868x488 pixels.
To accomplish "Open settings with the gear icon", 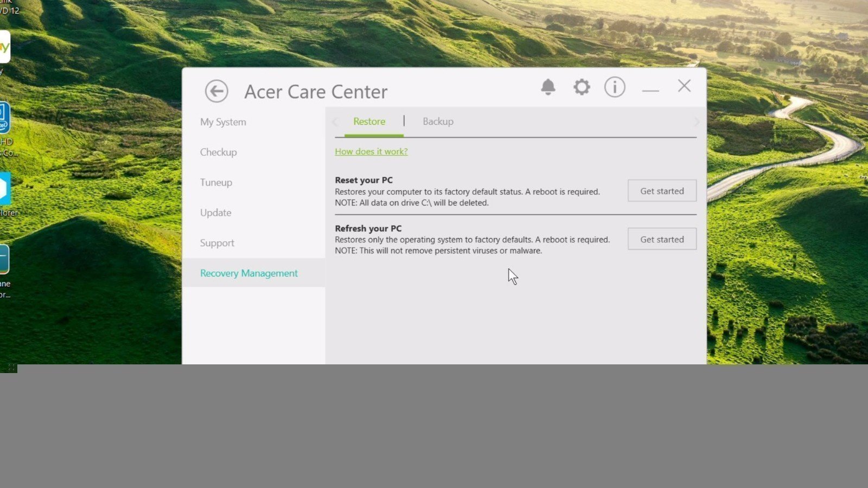I will 582,87.
